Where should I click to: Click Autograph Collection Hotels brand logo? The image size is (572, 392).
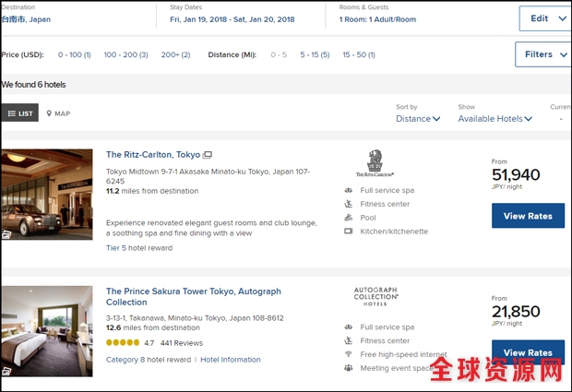point(375,296)
